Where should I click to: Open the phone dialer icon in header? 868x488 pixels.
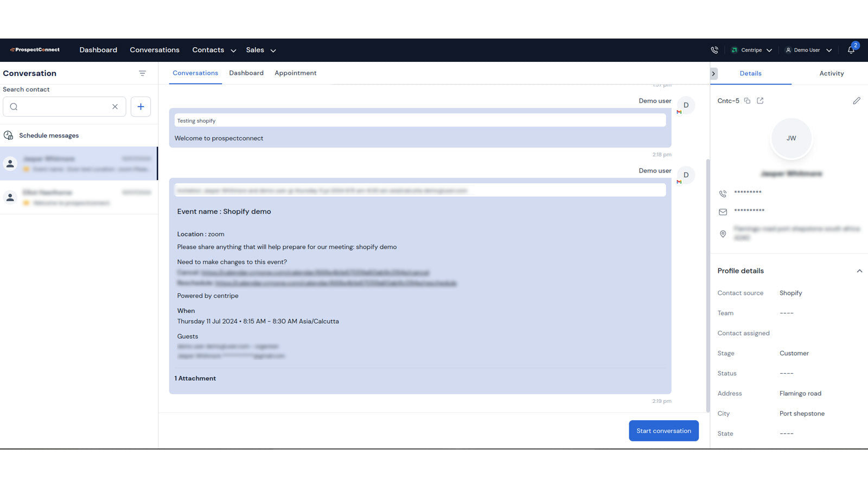[714, 50]
